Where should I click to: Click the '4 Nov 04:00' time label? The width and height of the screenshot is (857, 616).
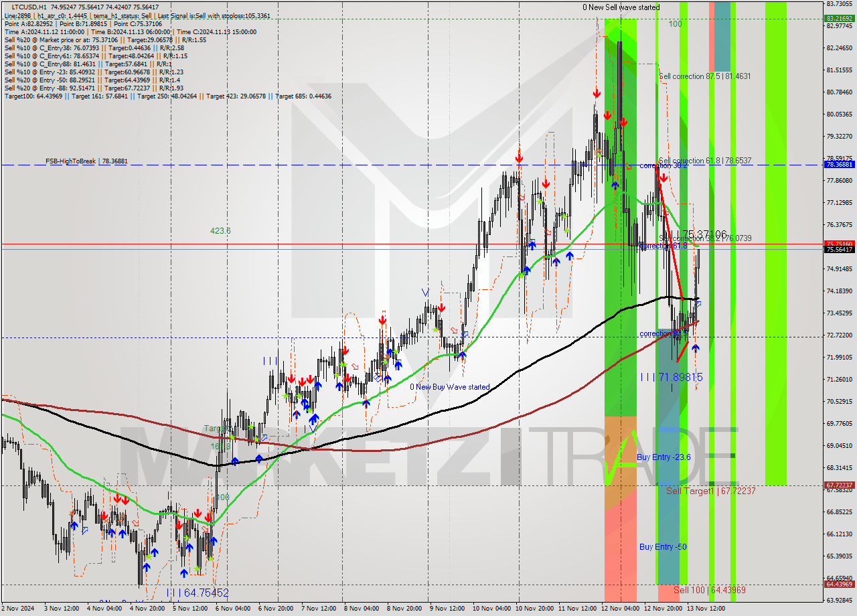click(106, 609)
